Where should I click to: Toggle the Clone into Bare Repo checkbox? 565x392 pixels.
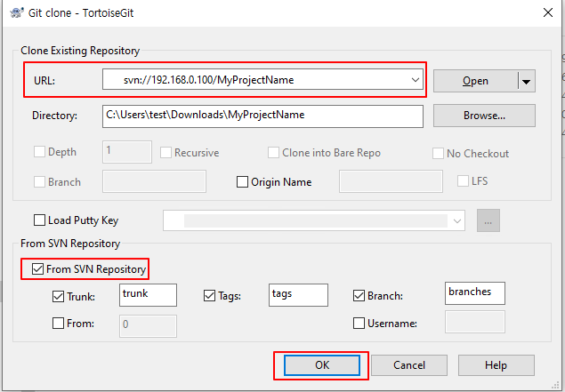click(273, 152)
